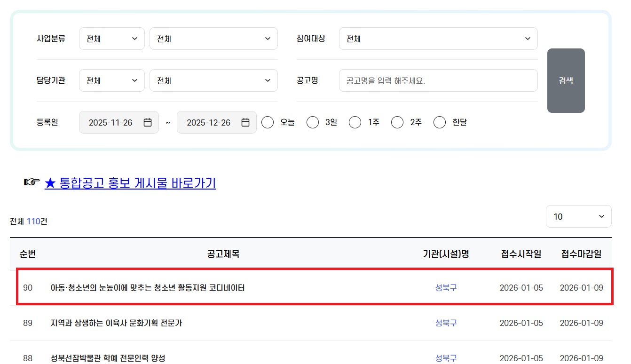
Task: Open the 이육사 문화기획 전문가 posting
Action: tap(116, 323)
